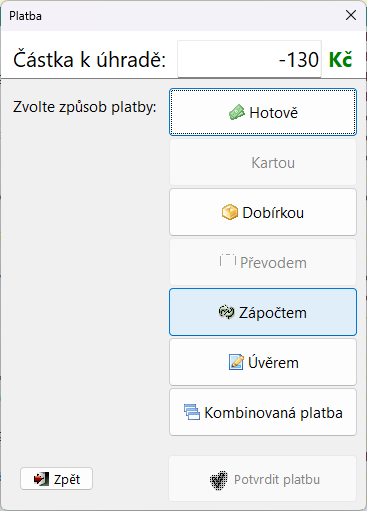The width and height of the screenshot is (367, 511).
Task: Pick Dobírkou cash-on-delivery payment
Action: tap(263, 212)
